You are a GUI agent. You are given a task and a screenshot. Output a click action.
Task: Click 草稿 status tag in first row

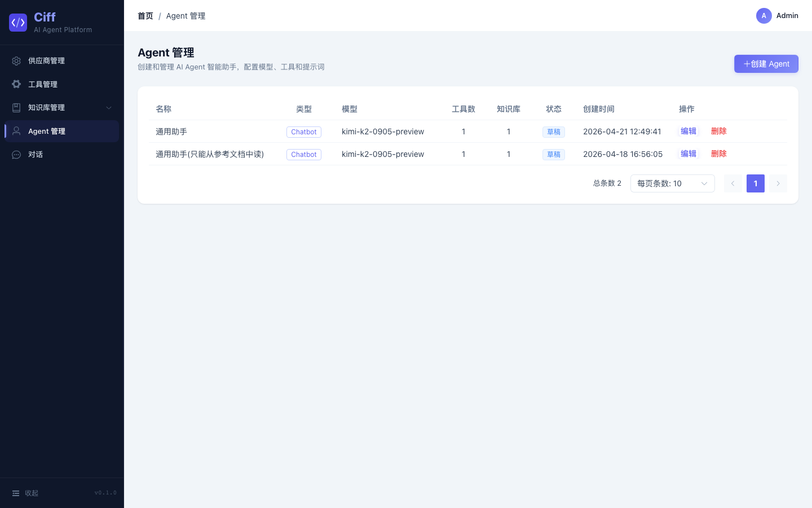point(554,132)
